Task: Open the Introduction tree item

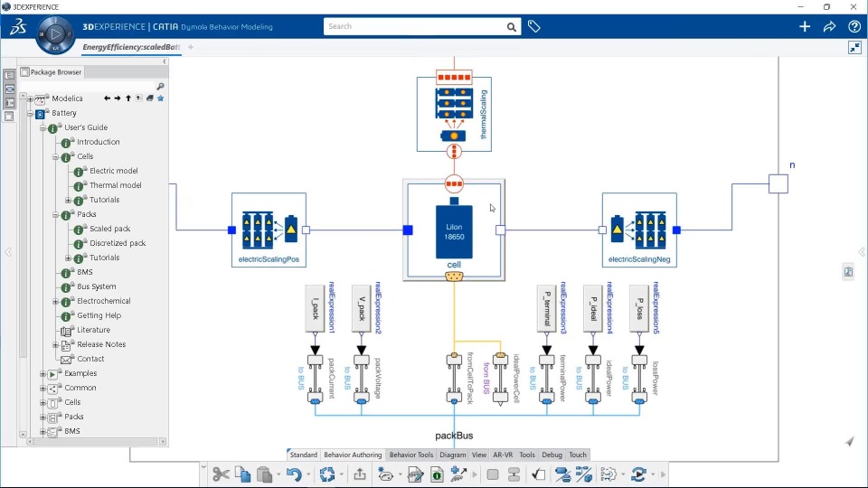Action: pos(98,142)
